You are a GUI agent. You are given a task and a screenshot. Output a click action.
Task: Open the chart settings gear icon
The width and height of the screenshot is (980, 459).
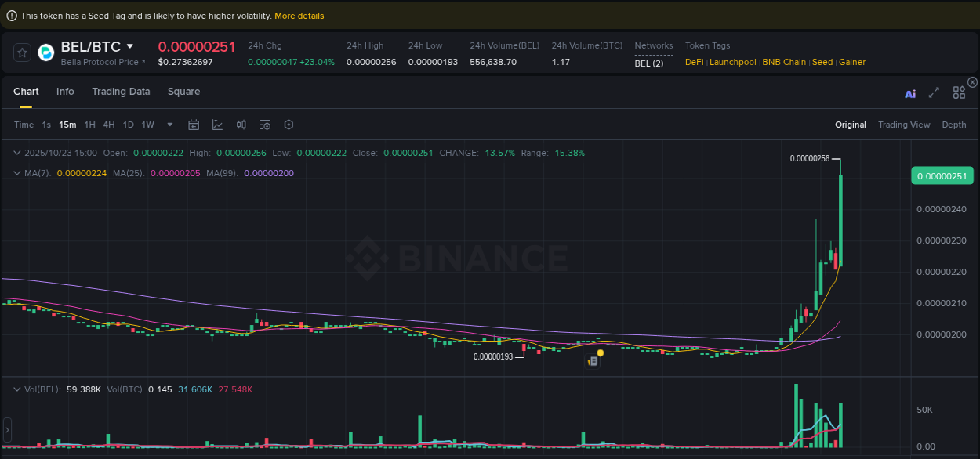pyautogui.click(x=289, y=125)
